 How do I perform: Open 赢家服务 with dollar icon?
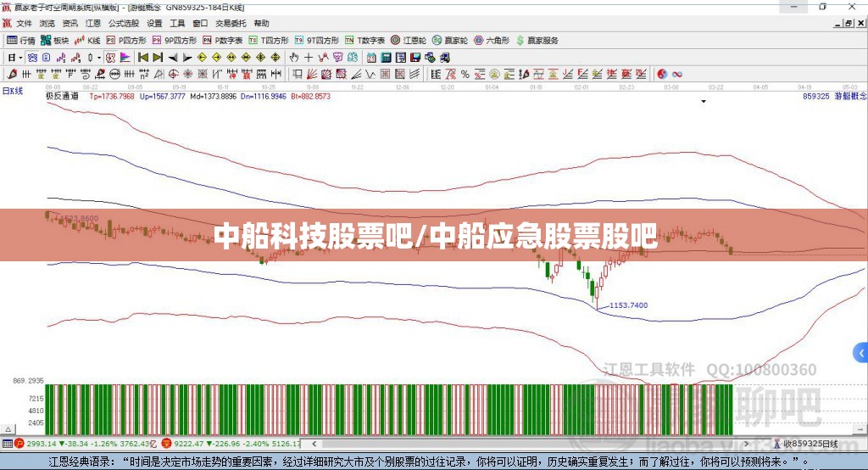[x=537, y=41]
